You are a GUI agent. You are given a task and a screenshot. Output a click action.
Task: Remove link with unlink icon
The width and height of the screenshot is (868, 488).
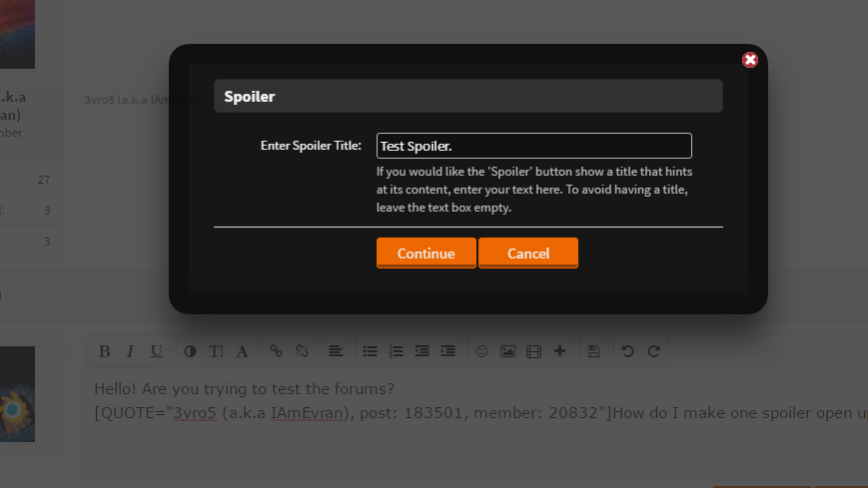302,351
